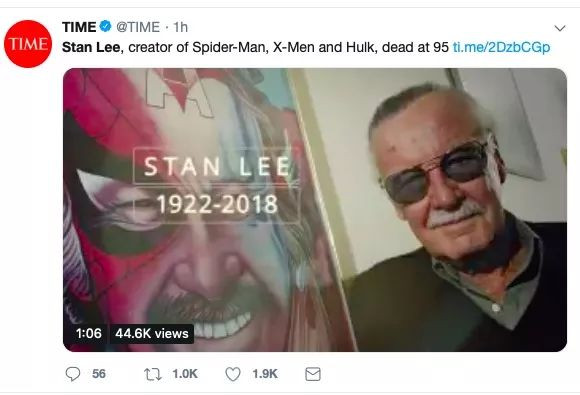580x395 pixels.
Task: Click the bold TIME account name
Action: pyautogui.click(x=79, y=27)
